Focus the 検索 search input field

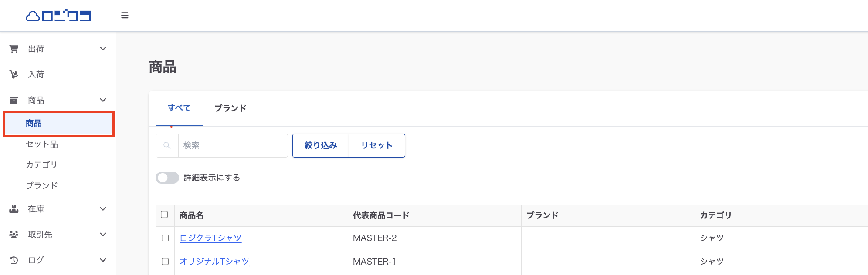click(233, 145)
